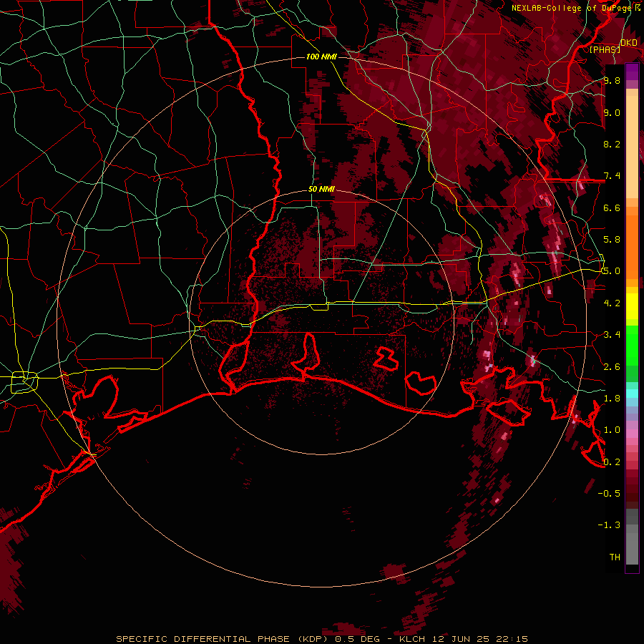
Task: Click the 0.2 scale label
Action: point(612,462)
